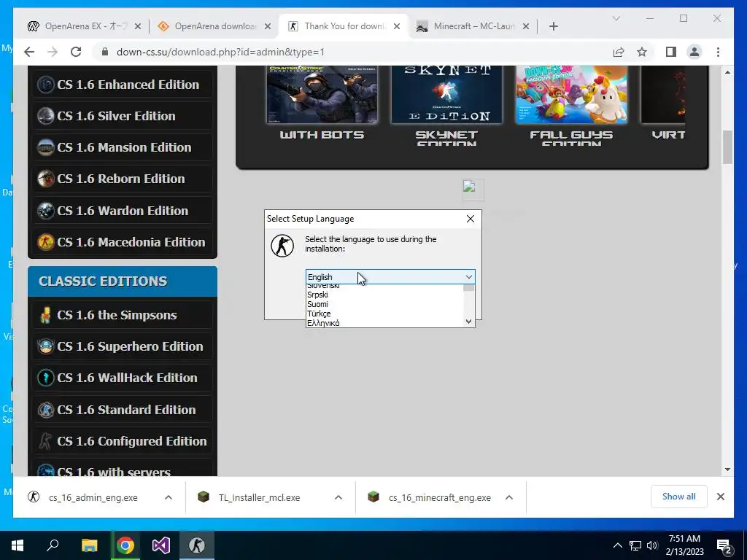Open CS 1.6 Macedonia Edition link
This screenshot has width=747, height=560.
click(x=131, y=242)
